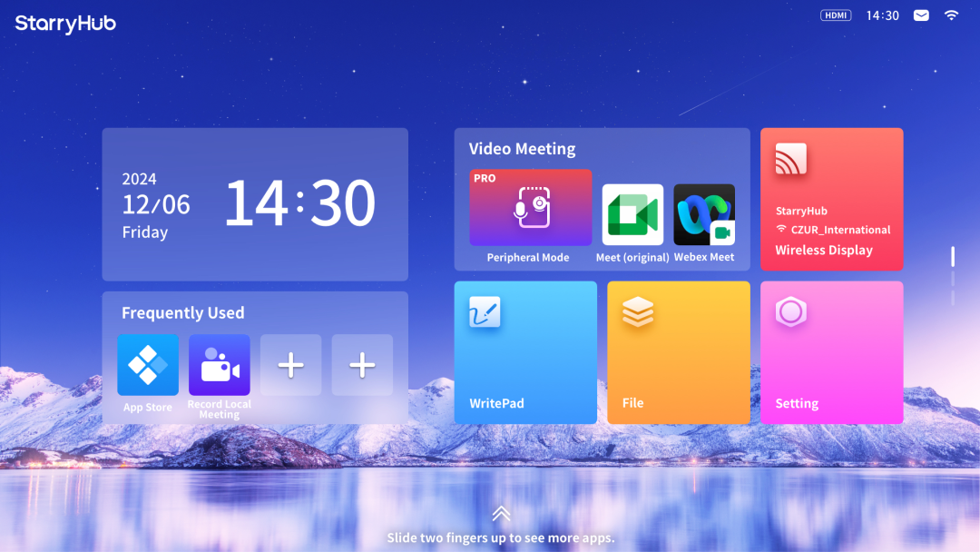The width and height of the screenshot is (980, 552).
Task: Click the page indicator scrollbar
Action: pyautogui.click(x=953, y=275)
